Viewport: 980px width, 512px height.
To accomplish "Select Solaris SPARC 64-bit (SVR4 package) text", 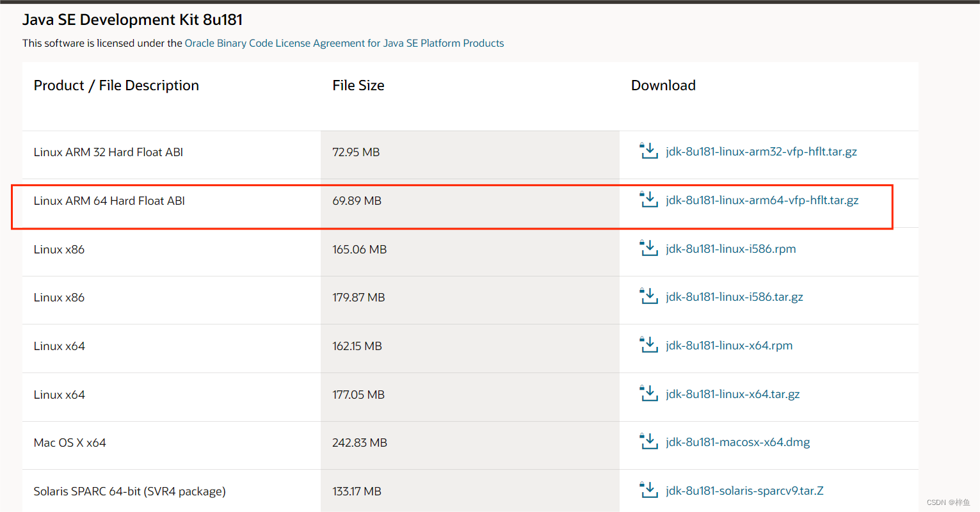I will point(130,492).
